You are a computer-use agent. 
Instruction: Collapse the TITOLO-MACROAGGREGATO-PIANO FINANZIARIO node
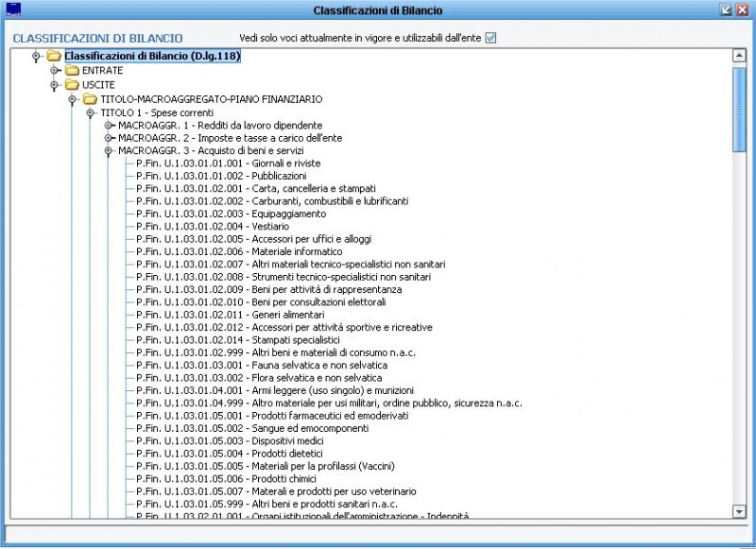coord(73,99)
